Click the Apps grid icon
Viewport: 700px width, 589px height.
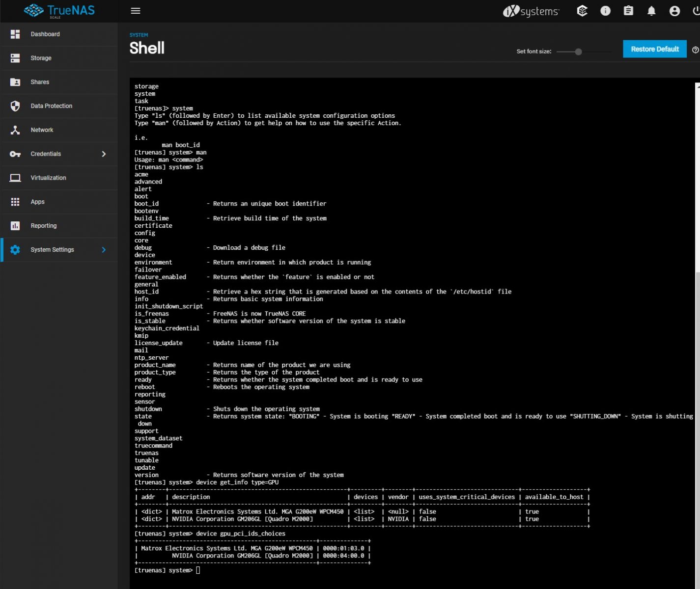tap(15, 202)
